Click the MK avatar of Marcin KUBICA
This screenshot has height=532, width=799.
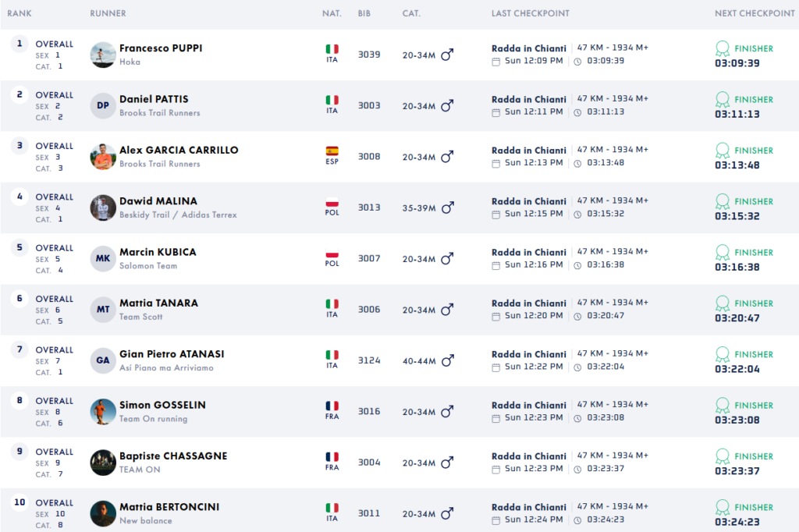pos(103,259)
